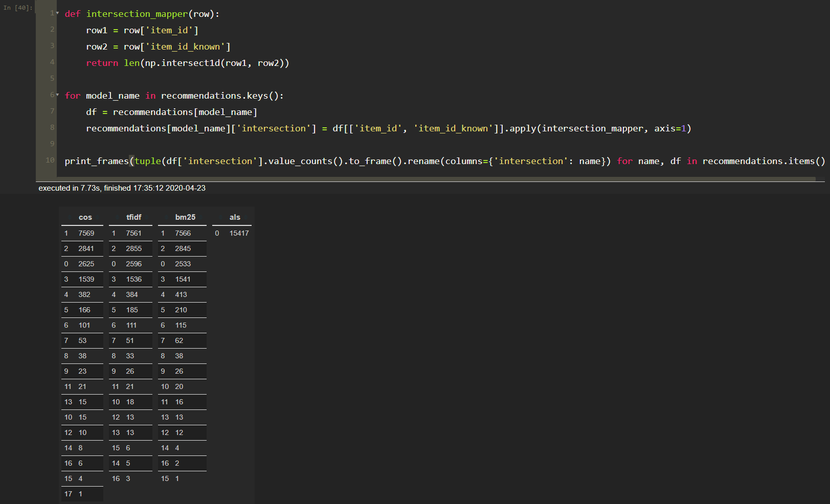Image resolution: width=830 pixels, height=504 pixels.
Task: Click the value 2845 in bm25 table
Action: (x=183, y=248)
